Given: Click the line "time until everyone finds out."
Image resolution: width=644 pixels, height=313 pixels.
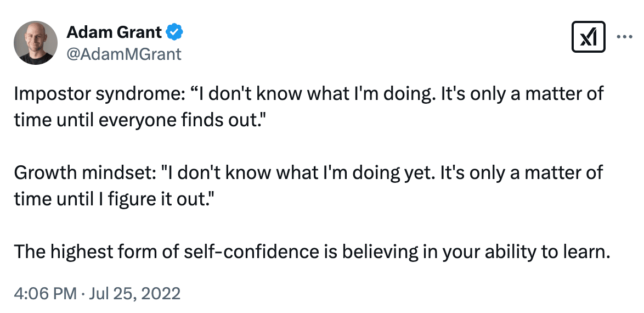Looking at the screenshot, I should tap(138, 120).
